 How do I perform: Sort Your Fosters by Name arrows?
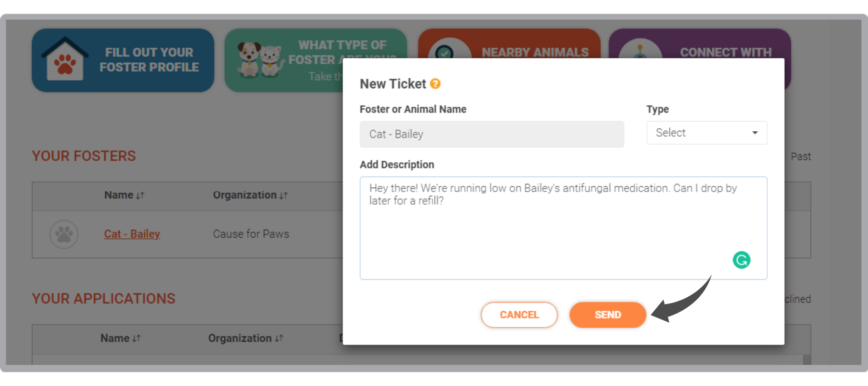click(x=140, y=195)
